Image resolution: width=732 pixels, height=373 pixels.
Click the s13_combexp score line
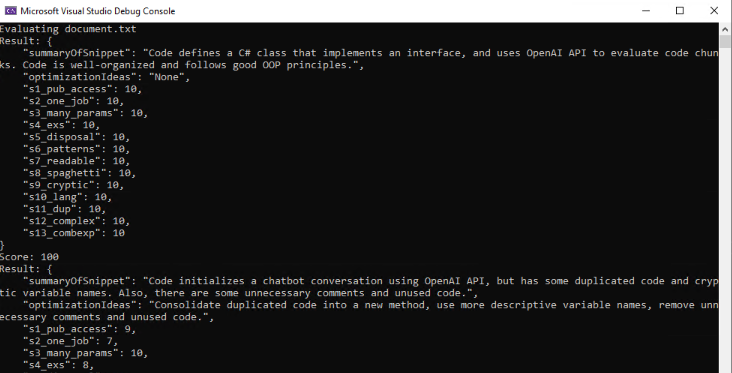(x=74, y=233)
